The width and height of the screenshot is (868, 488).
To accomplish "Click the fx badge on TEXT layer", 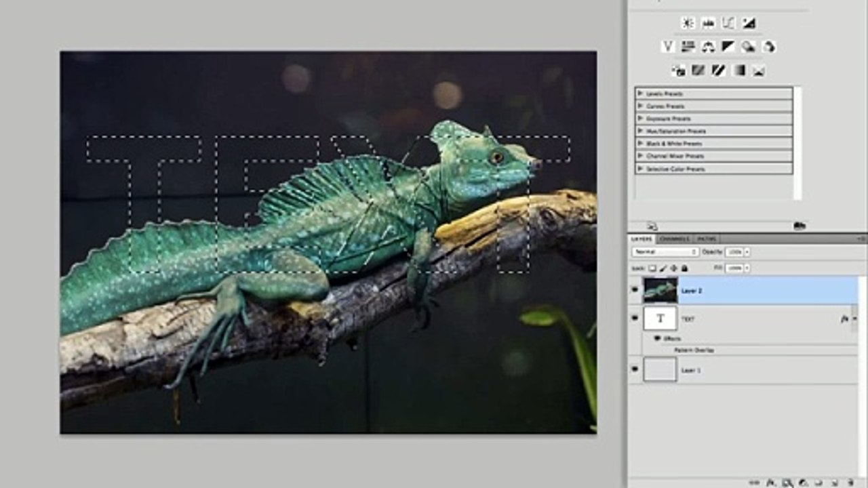I will 845,319.
